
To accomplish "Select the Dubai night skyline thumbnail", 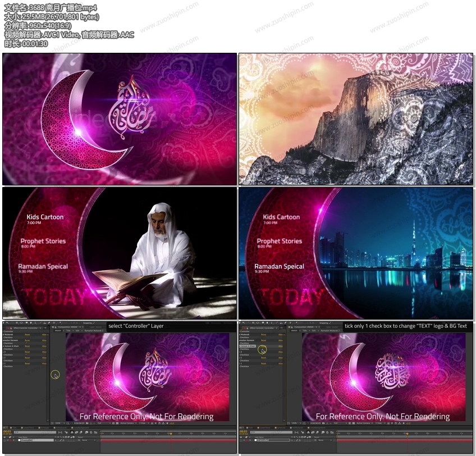I will tap(356, 253).
